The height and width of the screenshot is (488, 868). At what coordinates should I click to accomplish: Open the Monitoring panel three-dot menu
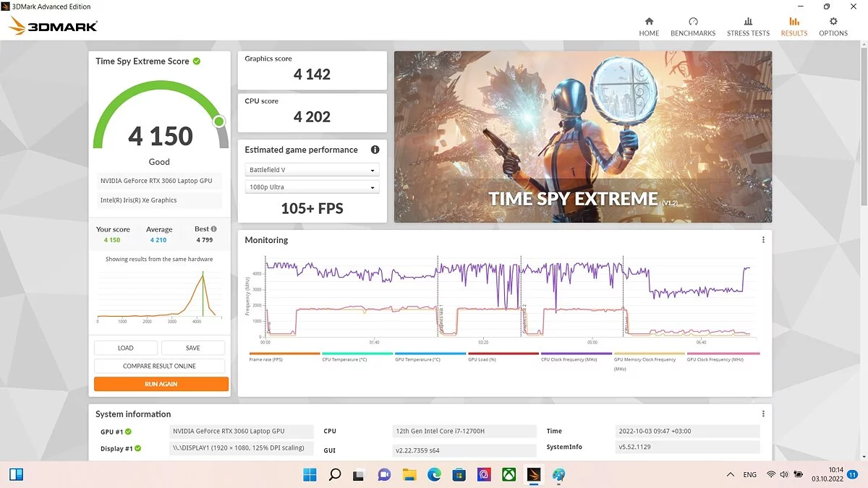tap(763, 240)
